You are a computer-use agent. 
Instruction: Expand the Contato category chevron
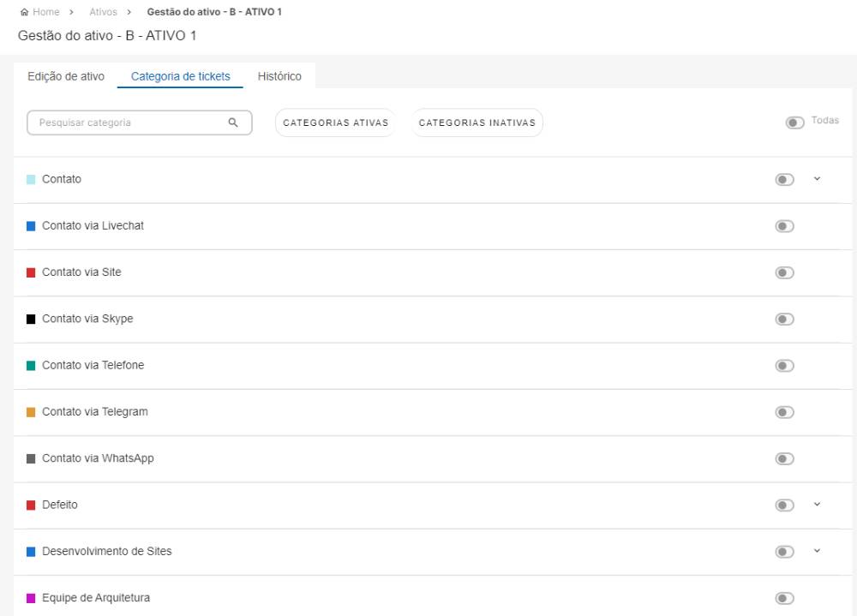[x=817, y=179]
